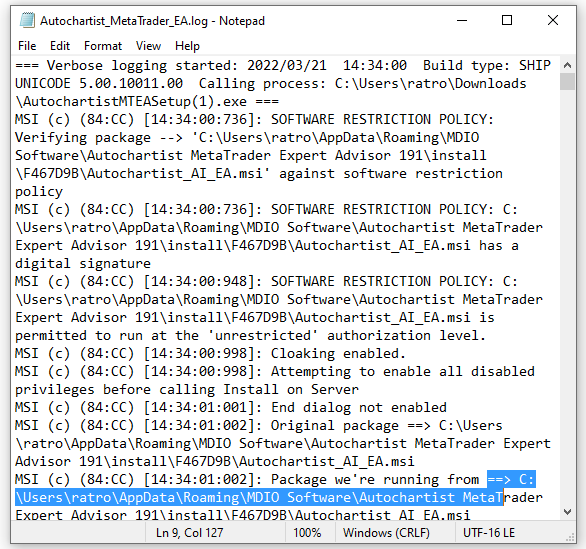586x549 pixels.
Task: Click the Notepad icon in title bar
Action: pos(27,20)
